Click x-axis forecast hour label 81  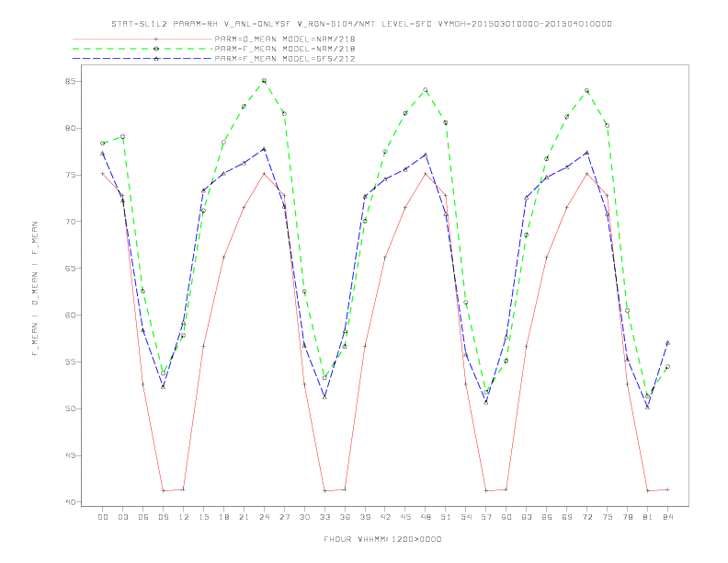tap(648, 517)
